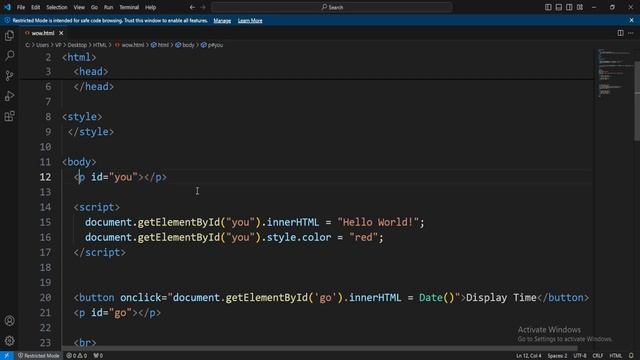Expand the body element breadcrumb

[185, 45]
